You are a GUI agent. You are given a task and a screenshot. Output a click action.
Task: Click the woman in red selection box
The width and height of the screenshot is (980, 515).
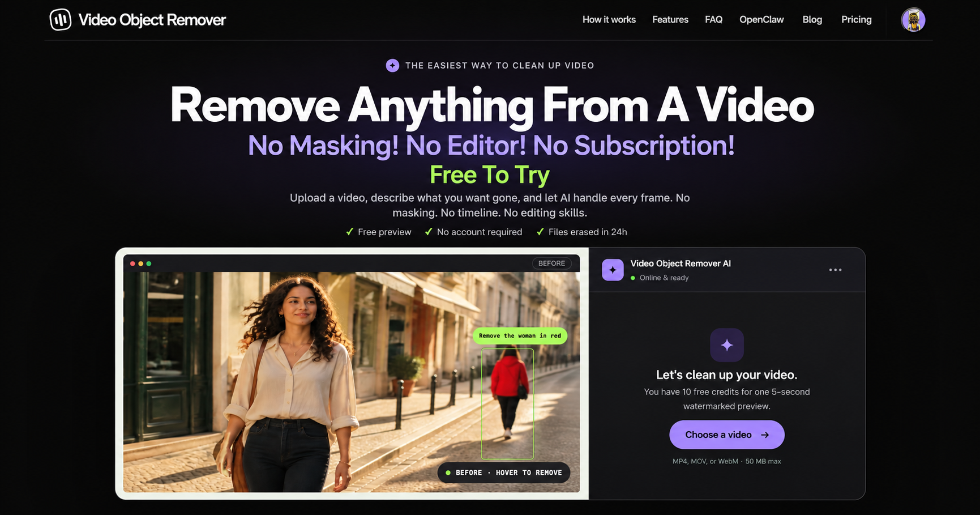507,404
